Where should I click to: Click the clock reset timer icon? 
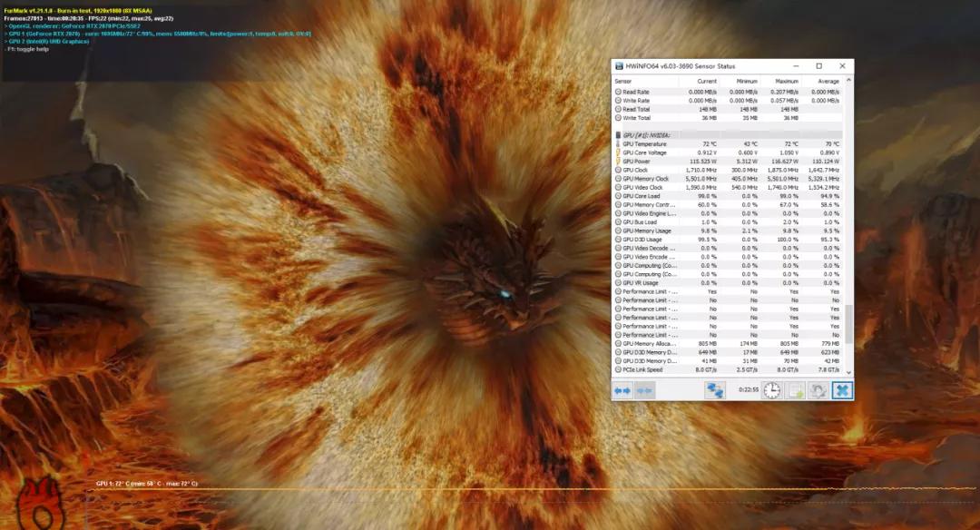[771, 390]
